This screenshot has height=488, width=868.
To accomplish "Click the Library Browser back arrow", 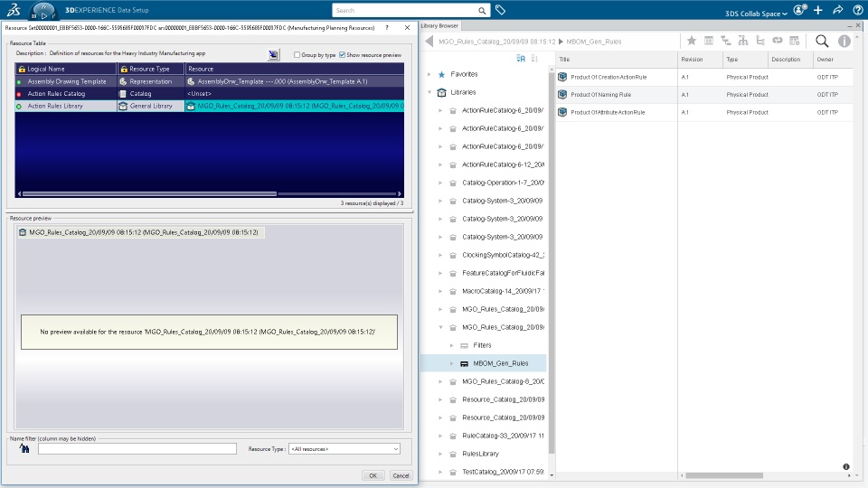I will 429,41.
